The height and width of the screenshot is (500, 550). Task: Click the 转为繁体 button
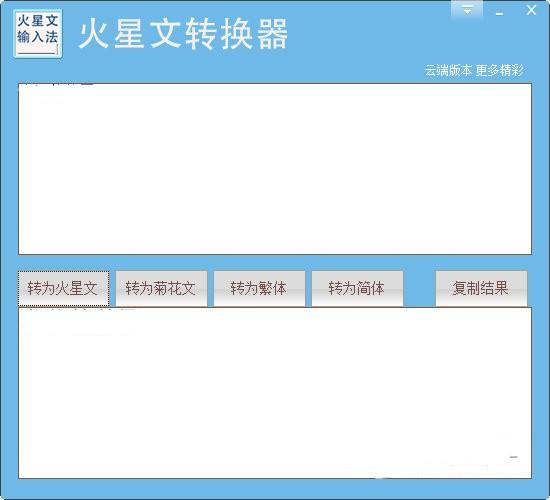259,288
